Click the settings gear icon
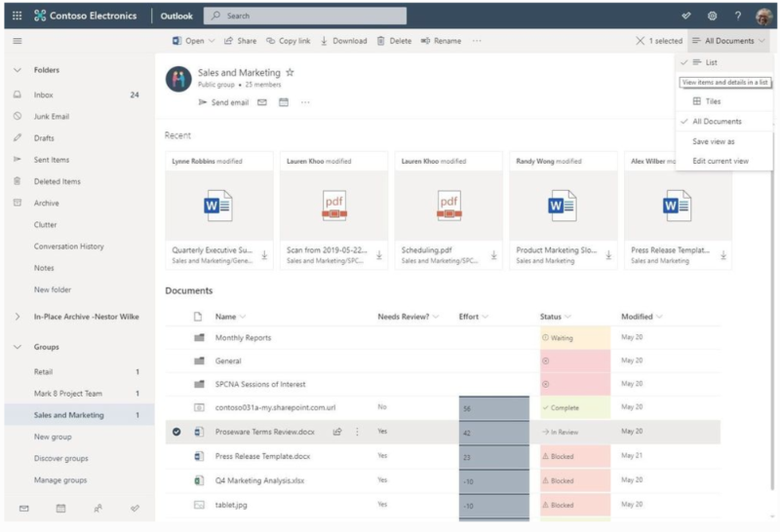The height and width of the screenshot is (532, 780). [712, 16]
